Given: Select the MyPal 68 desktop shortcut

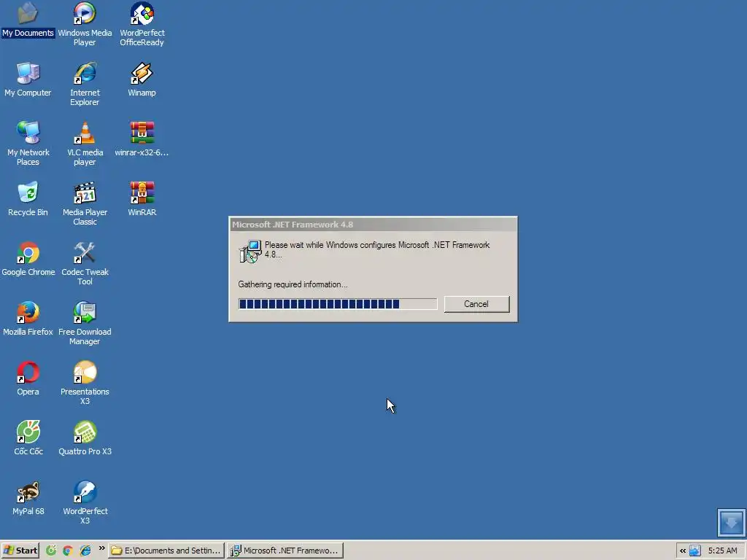Looking at the screenshot, I should (28, 498).
